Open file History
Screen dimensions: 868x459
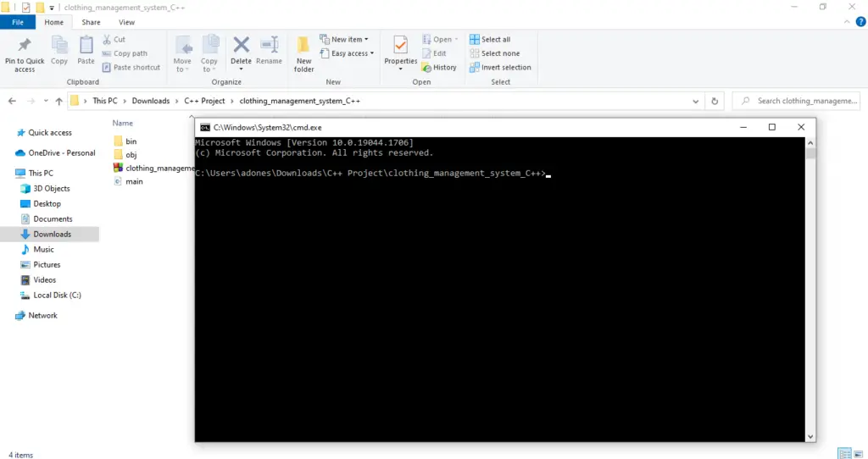pos(439,68)
